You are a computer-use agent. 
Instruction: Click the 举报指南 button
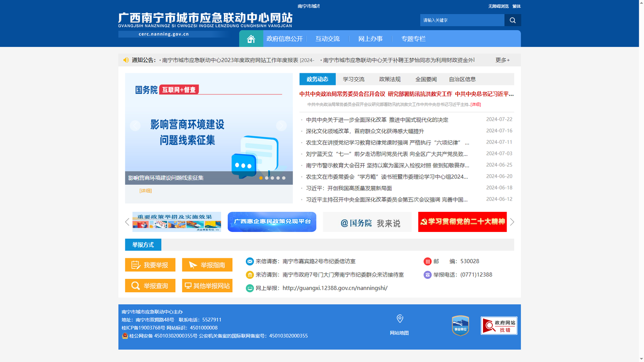(x=207, y=265)
